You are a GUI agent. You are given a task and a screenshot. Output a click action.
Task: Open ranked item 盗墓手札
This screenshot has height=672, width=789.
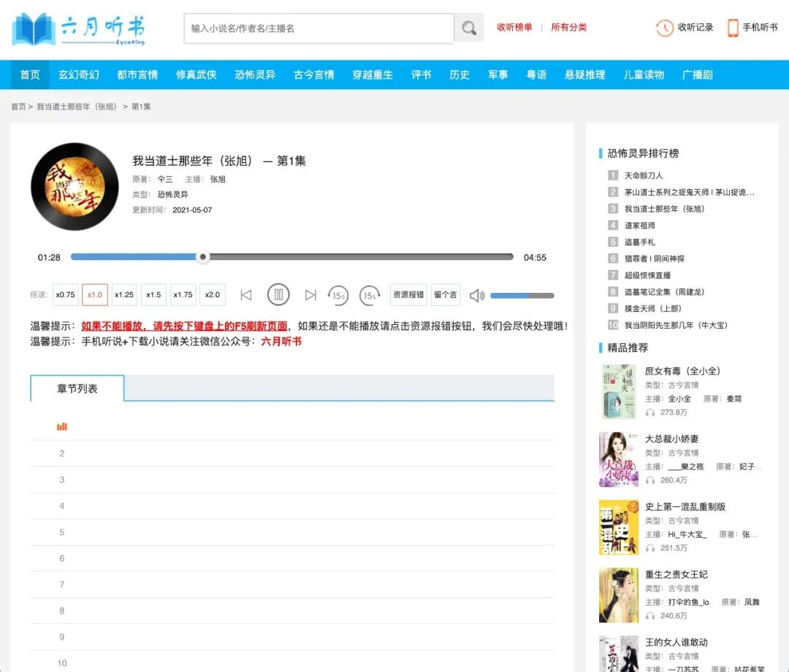[639, 242]
